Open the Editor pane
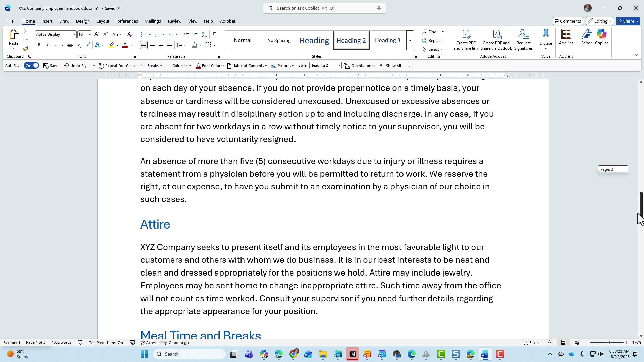The image size is (644, 362). point(586,37)
